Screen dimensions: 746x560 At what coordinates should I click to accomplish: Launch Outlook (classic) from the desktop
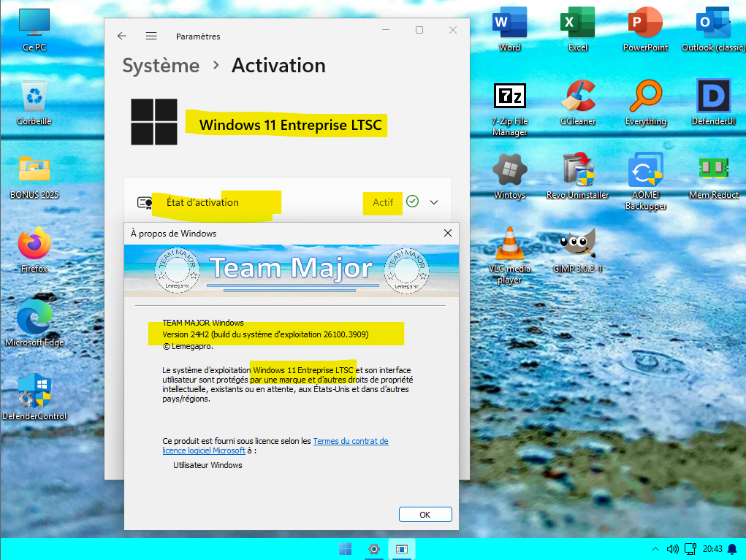713,28
